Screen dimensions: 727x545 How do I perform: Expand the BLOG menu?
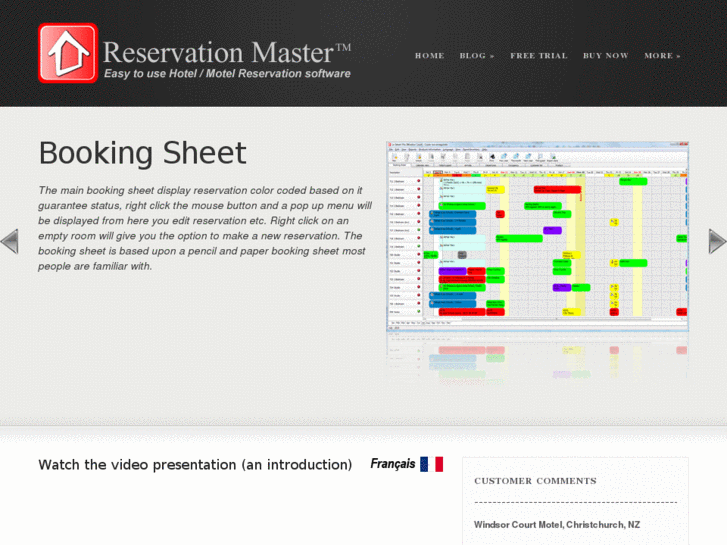[x=477, y=56]
